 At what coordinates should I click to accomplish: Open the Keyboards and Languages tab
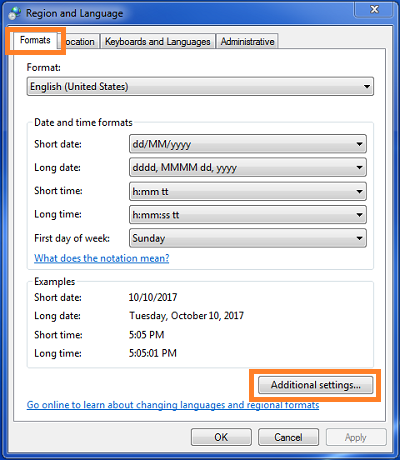158,42
